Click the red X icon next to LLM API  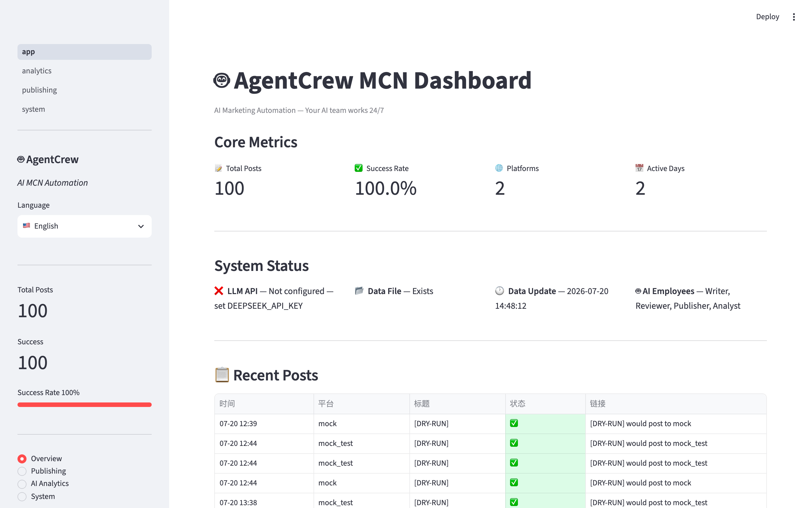219,291
